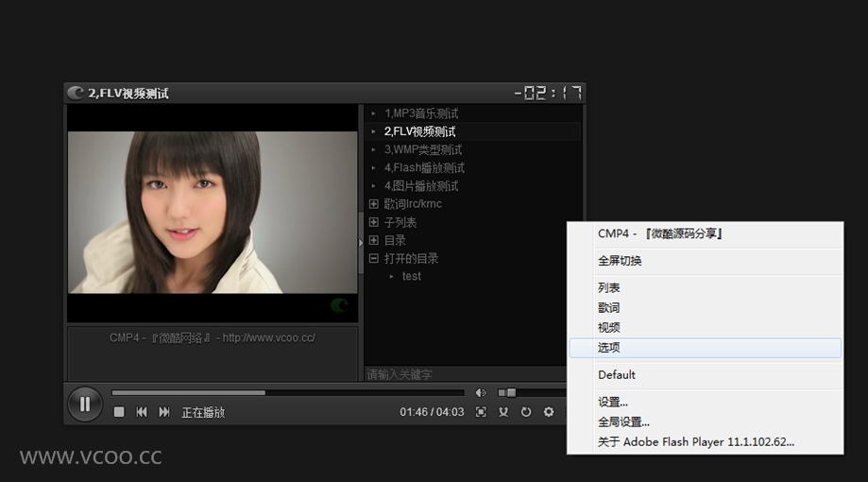Open settings with the gear icon
This screenshot has width=868, height=482.
click(549, 412)
